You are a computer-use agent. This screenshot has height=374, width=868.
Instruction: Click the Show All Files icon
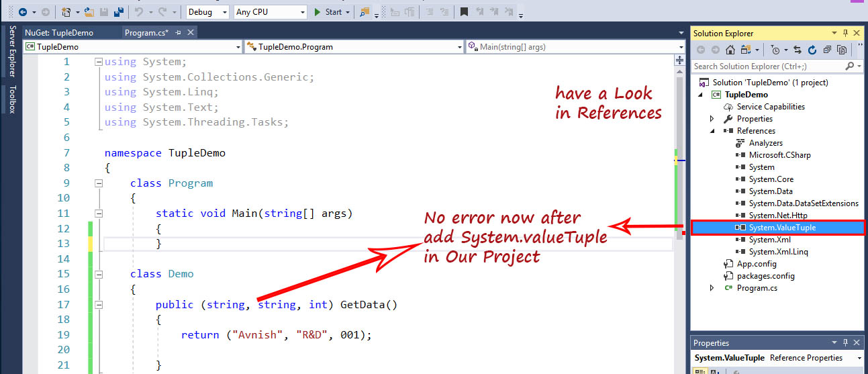tap(842, 50)
